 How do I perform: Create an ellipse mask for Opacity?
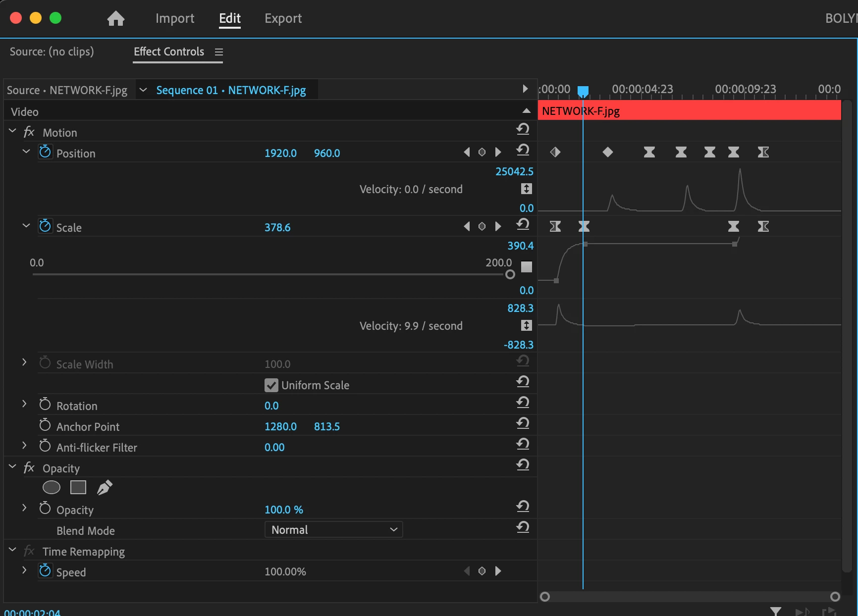[52, 488]
